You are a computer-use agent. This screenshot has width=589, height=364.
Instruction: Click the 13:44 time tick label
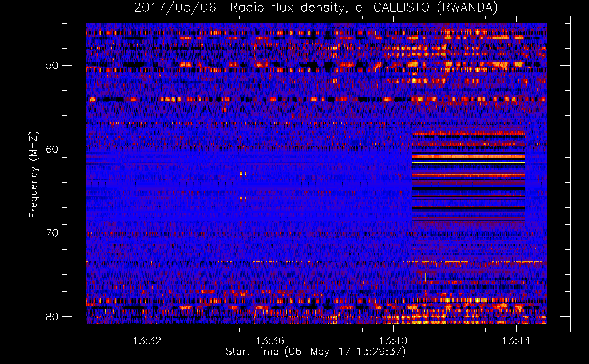516,341
